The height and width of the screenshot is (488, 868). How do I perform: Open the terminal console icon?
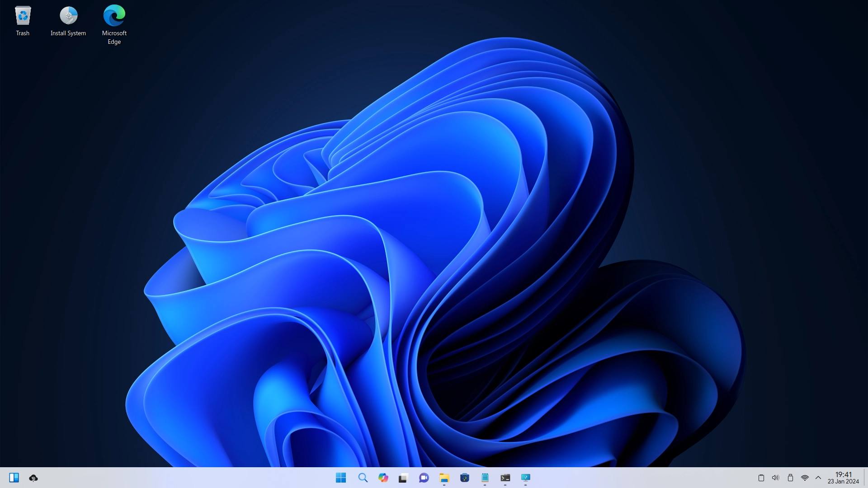[505, 478]
